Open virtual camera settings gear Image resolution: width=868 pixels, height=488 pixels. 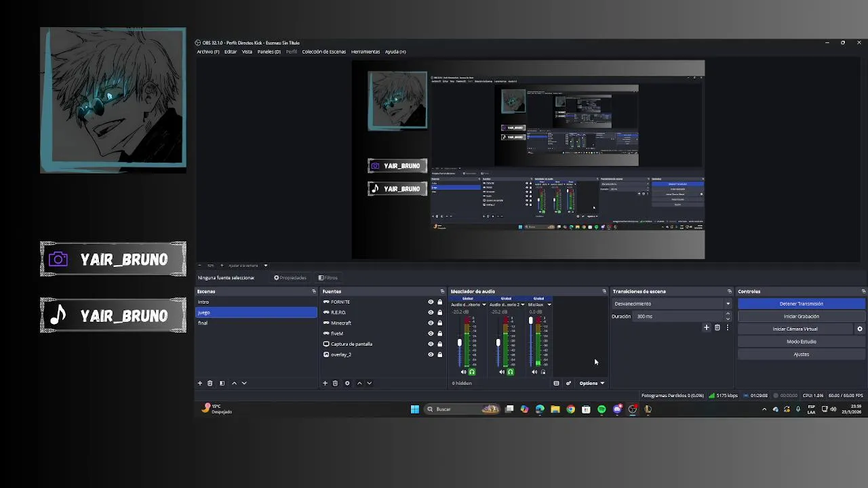(x=860, y=329)
